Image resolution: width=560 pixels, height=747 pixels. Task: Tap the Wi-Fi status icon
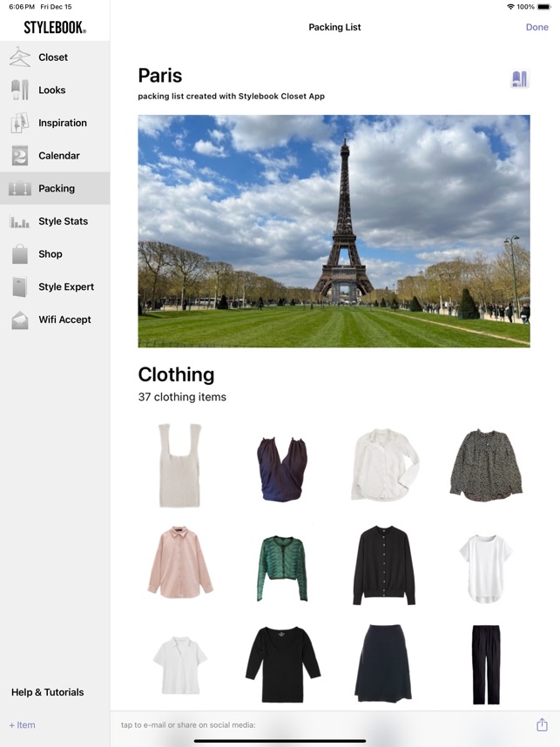[x=510, y=7]
